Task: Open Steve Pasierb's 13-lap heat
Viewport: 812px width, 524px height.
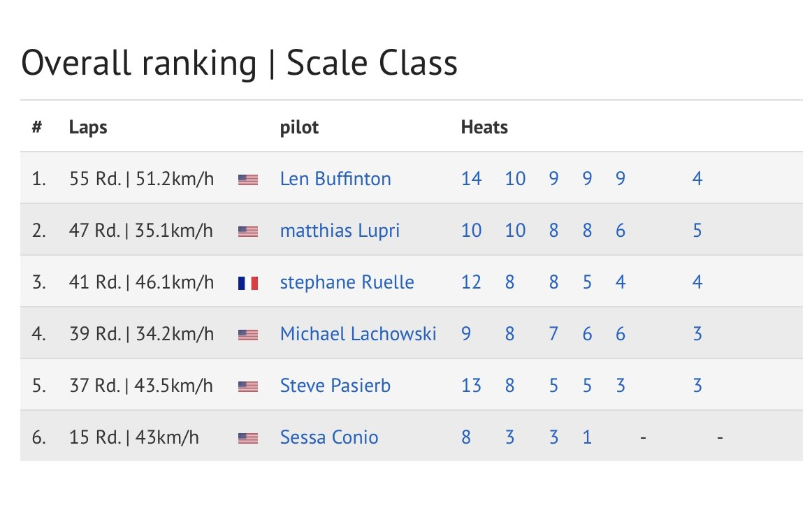Action: pos(471,386)
